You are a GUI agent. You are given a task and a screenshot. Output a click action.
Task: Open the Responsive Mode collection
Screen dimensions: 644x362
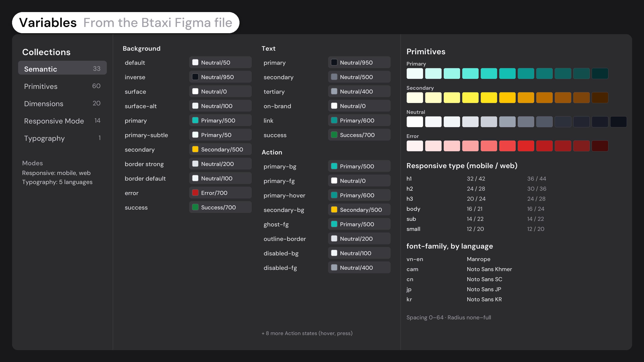[x=62, y=121]
